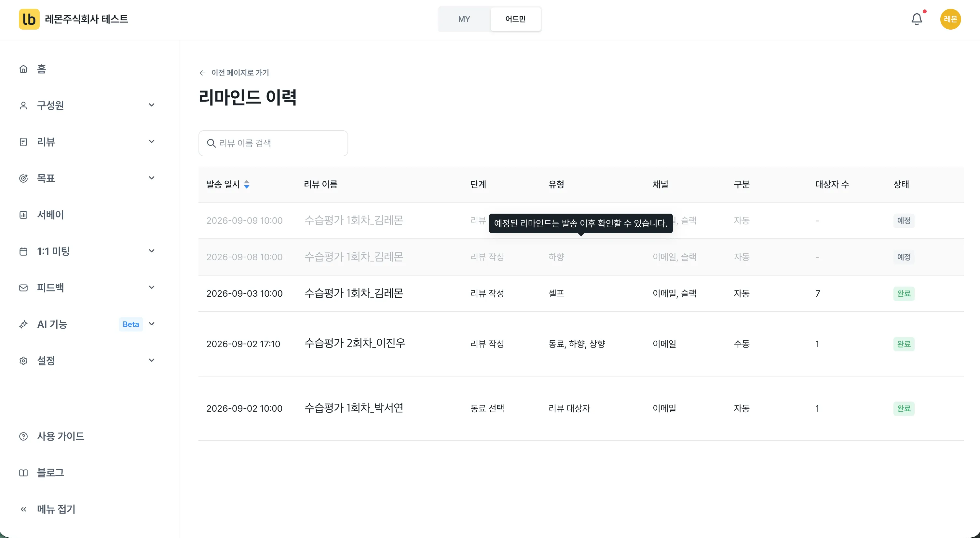Image resolution: width=980 pixels, height=538 pixels.
Task: Click 완료 badge in 2026-09-03 row
Action: click(x=904, y=293)
